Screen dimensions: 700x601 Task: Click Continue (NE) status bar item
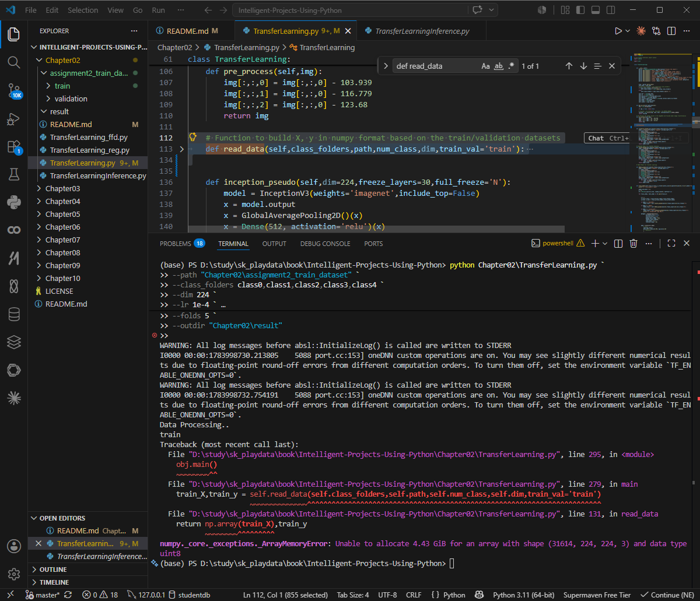667,595
